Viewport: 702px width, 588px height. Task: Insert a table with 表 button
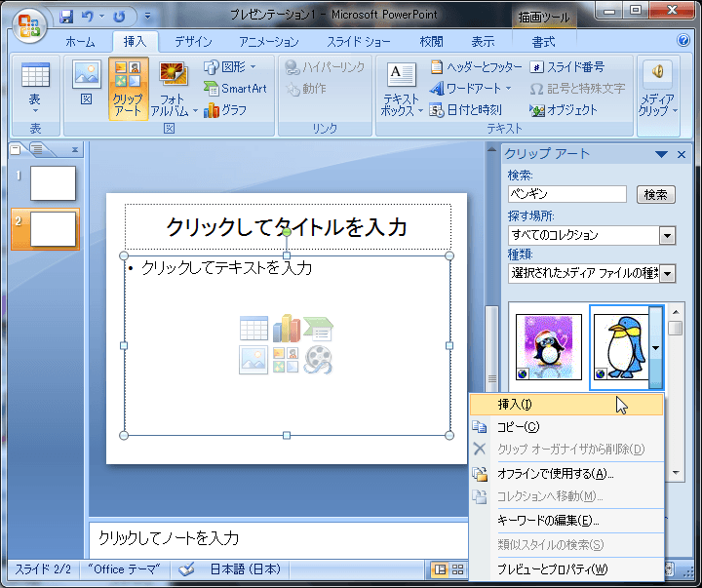(x=35, y=89)
